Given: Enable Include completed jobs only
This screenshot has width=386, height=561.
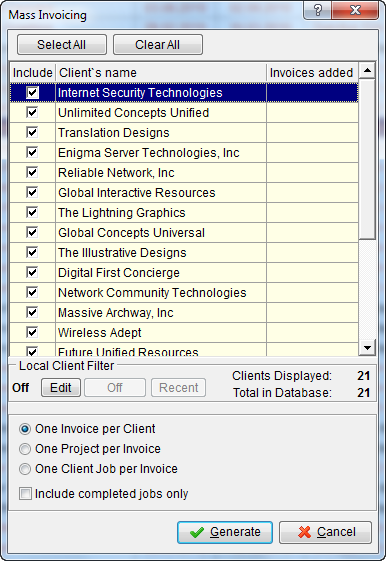Looking at the screenshot, I should [x=104, y=494].
